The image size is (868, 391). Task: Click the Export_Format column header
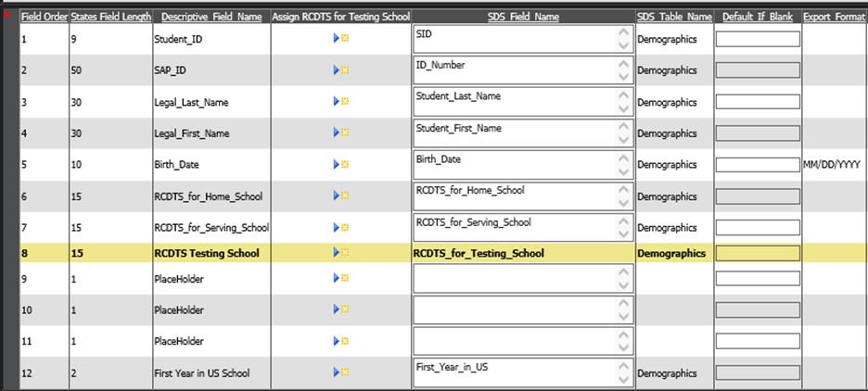coord(834,17)
